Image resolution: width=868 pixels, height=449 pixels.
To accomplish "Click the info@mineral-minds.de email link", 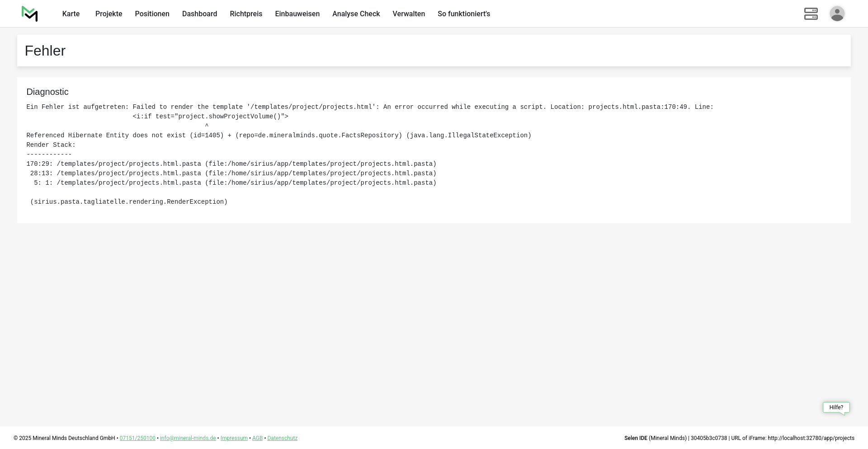I will 188,438.
